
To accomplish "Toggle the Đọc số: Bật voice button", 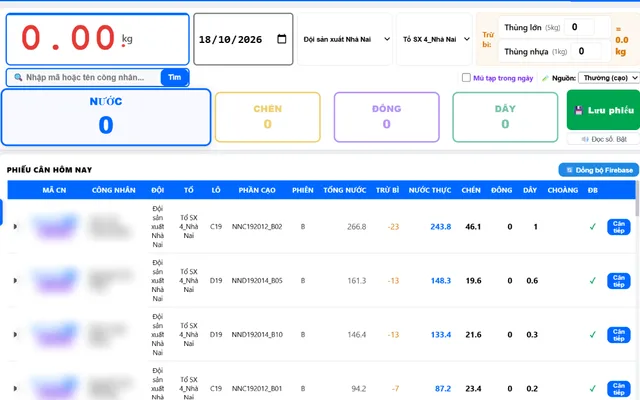I will [x=604, y=139].
